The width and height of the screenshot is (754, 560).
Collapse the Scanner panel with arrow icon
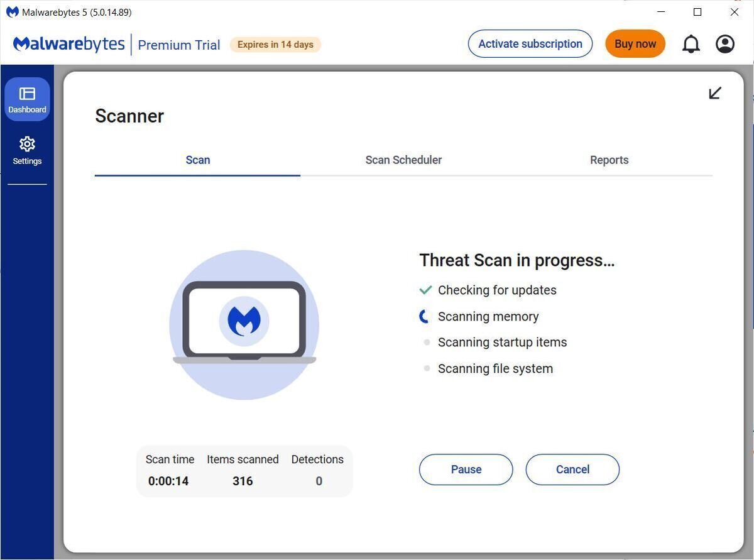coord(715,93)
